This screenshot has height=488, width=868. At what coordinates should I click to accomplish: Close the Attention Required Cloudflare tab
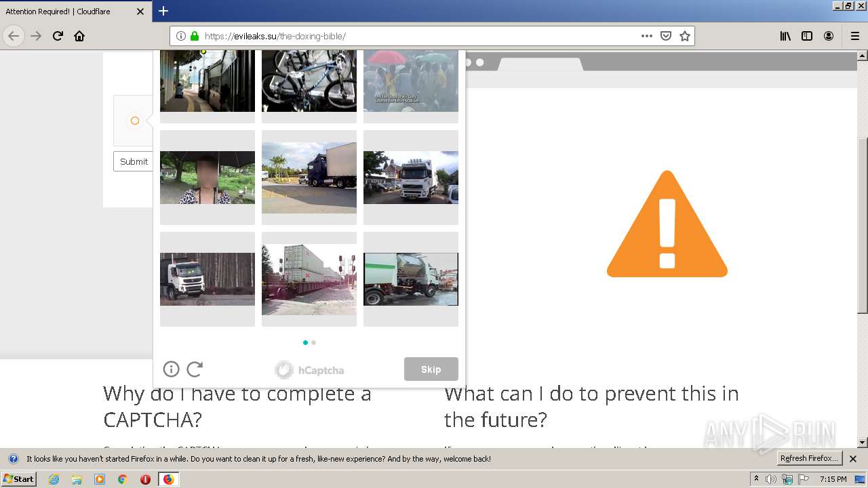click(x=140, y=12)
